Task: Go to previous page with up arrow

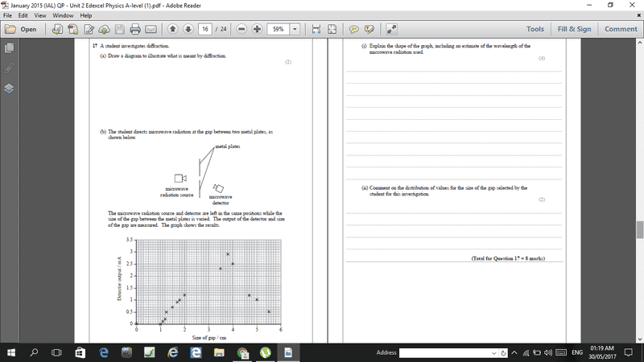Action: pyautogui.click(x=172, y=30)
